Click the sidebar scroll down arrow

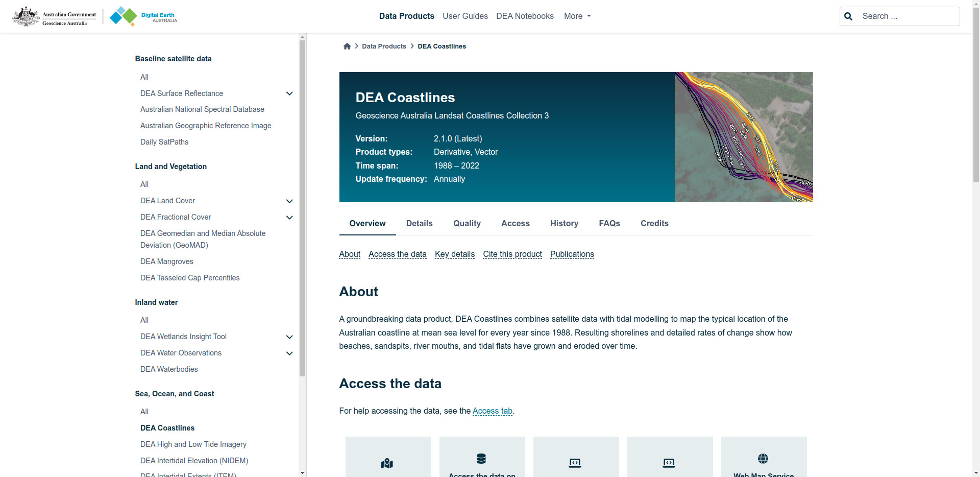302,473
